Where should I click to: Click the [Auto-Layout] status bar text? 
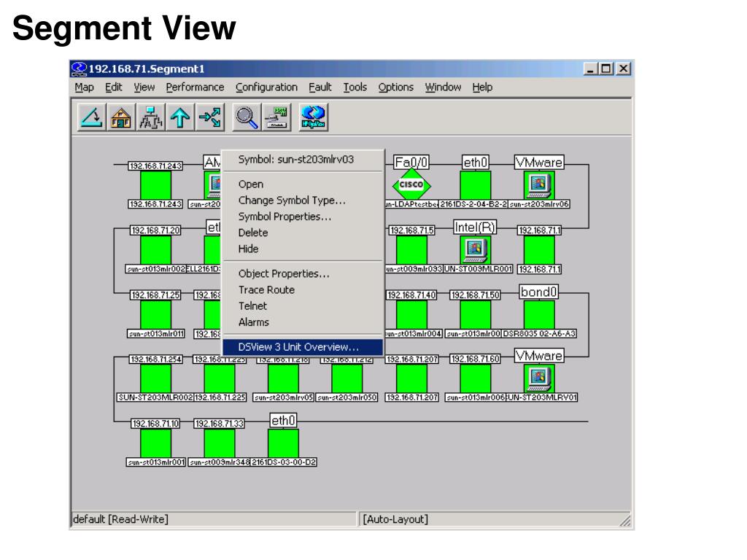[395, 519]
